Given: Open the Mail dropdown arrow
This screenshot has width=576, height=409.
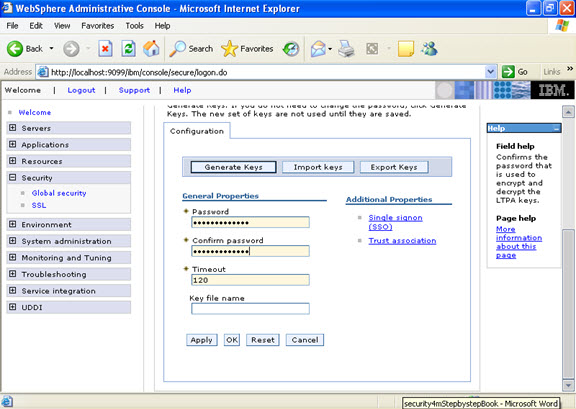Looking at the screenshot, I should tap(330, 49).
